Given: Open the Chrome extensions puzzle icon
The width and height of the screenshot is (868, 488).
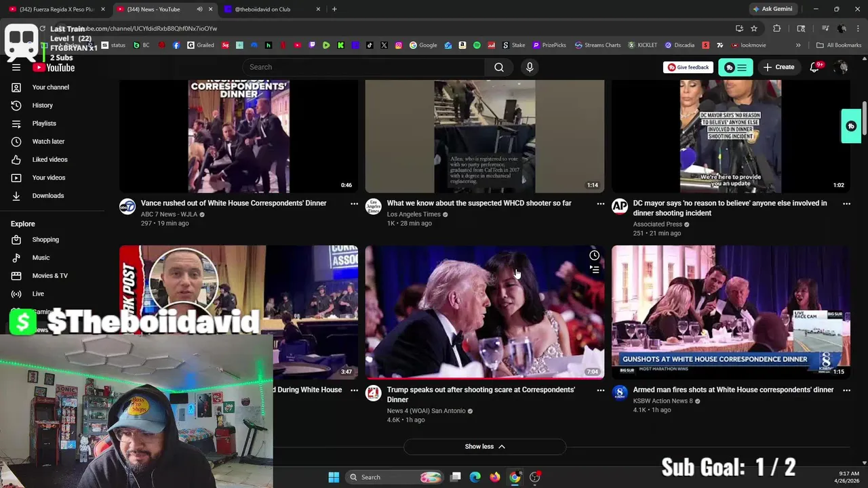Looking at the screenshot, I should coord(777,28).
